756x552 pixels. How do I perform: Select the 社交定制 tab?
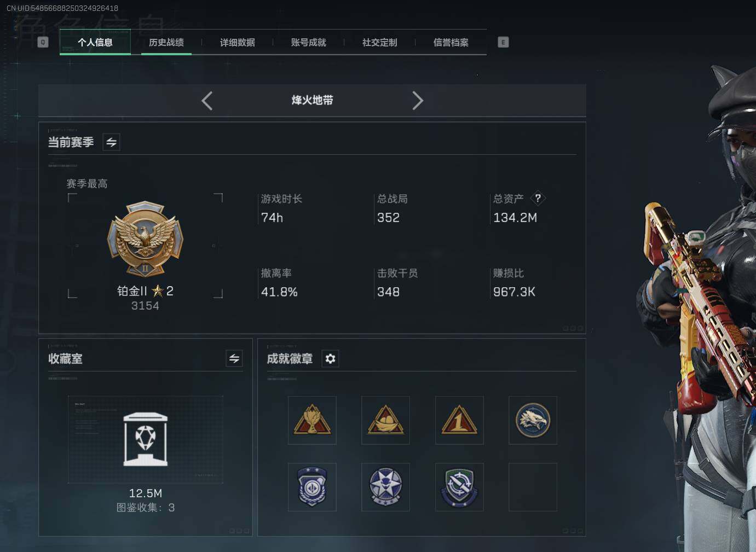pos(380,43)
